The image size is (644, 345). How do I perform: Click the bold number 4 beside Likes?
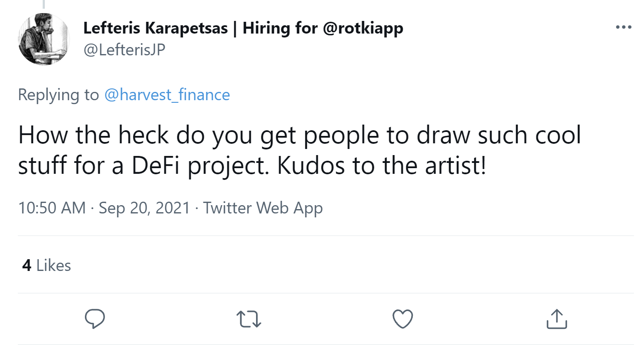[27, 265]
